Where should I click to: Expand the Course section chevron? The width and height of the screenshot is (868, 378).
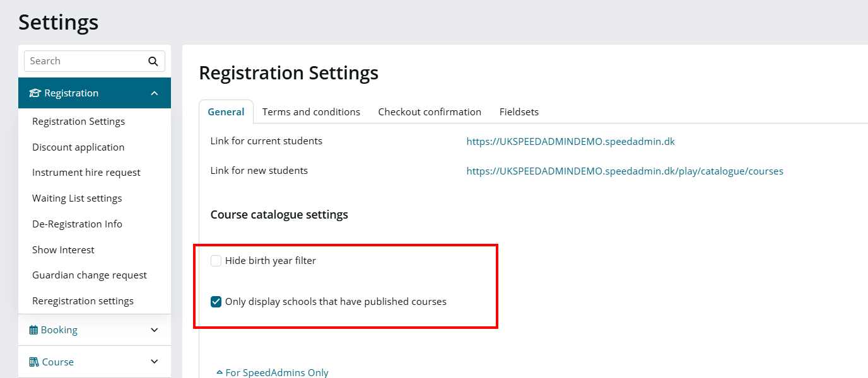pos(155,362)
